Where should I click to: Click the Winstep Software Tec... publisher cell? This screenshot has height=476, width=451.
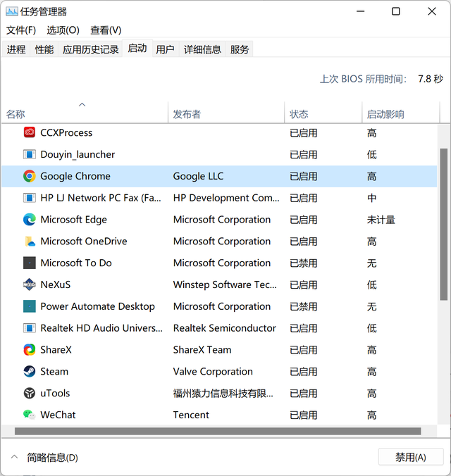click(225, 284)
